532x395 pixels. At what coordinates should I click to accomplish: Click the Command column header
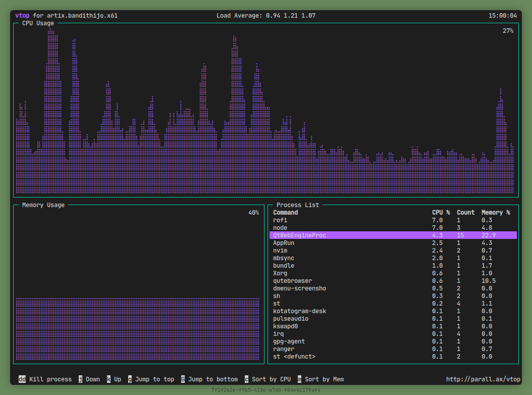point(285,212)
